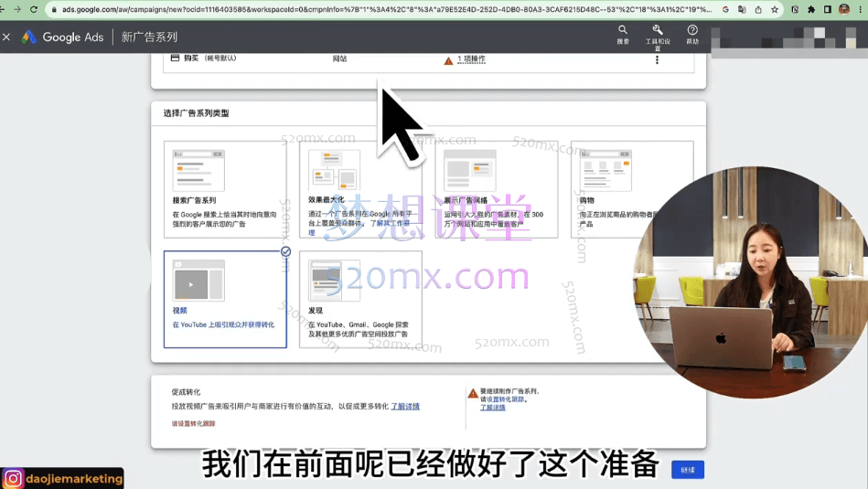Click the 设置转化跟踪 link in warning
The height and width of the screenshot is (489, 868).
click(505, 399)
